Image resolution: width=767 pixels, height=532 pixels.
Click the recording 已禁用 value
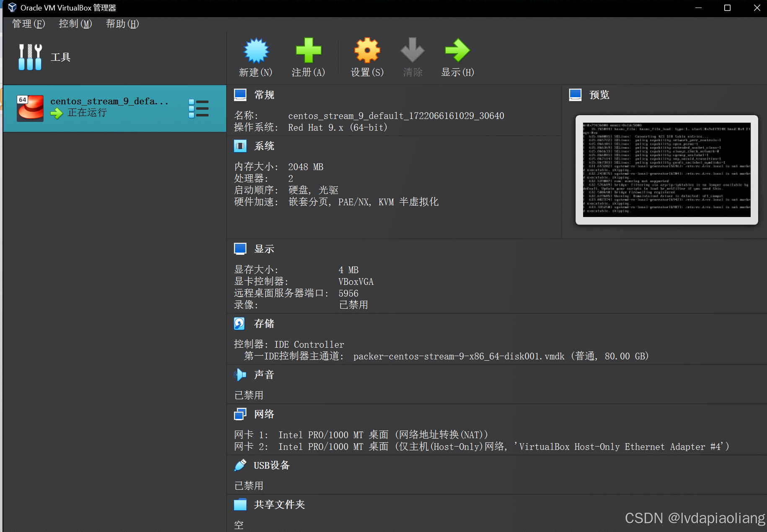click(354, 305)
